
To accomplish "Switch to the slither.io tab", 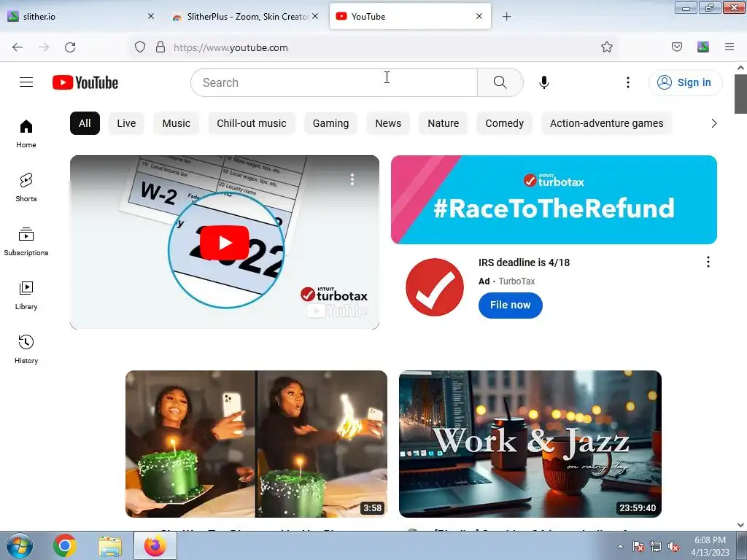I will (79, 17).
